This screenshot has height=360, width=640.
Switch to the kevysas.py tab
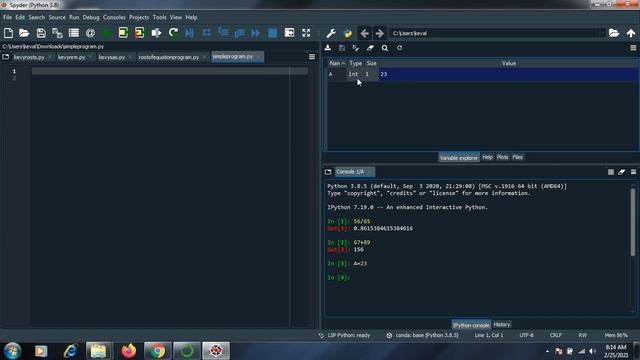click(111, 57)
